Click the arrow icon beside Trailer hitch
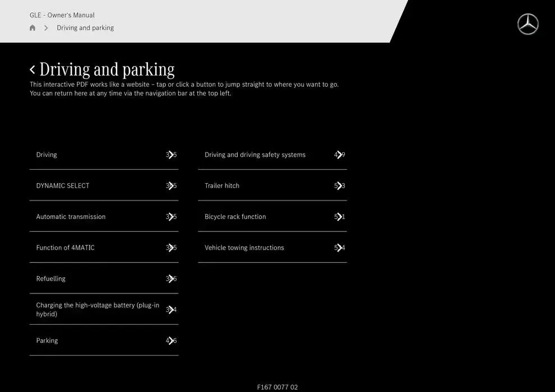The image size is (555, 392). [x=339, y=186]
